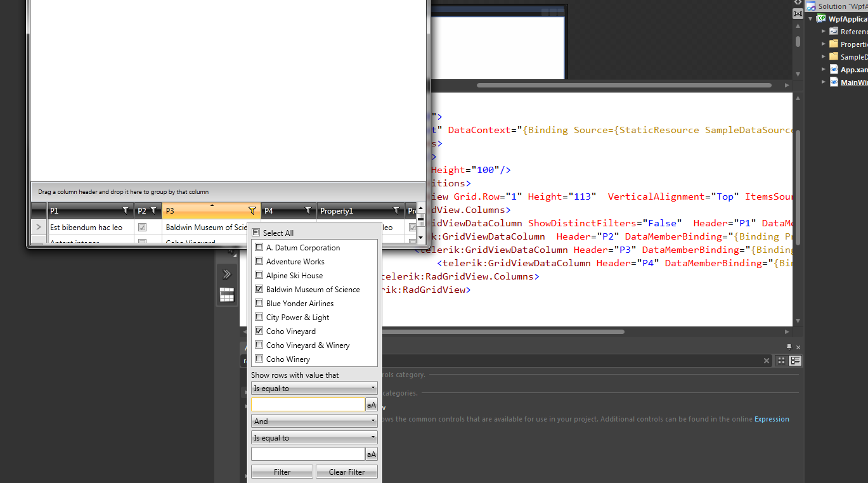Open the Property1 column filter funnel
This screenshot has width=868, height=483.
pos(396,210)
